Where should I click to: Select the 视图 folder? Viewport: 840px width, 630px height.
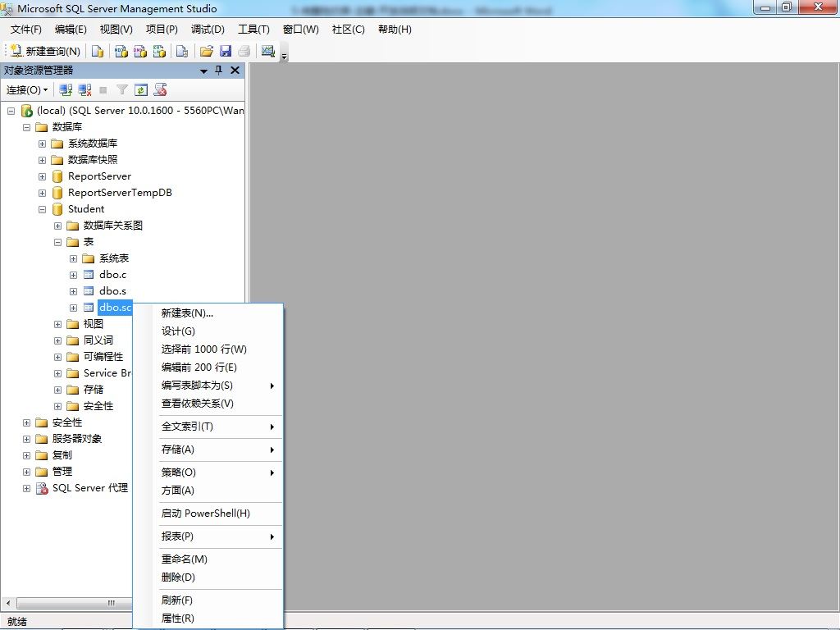93,324
